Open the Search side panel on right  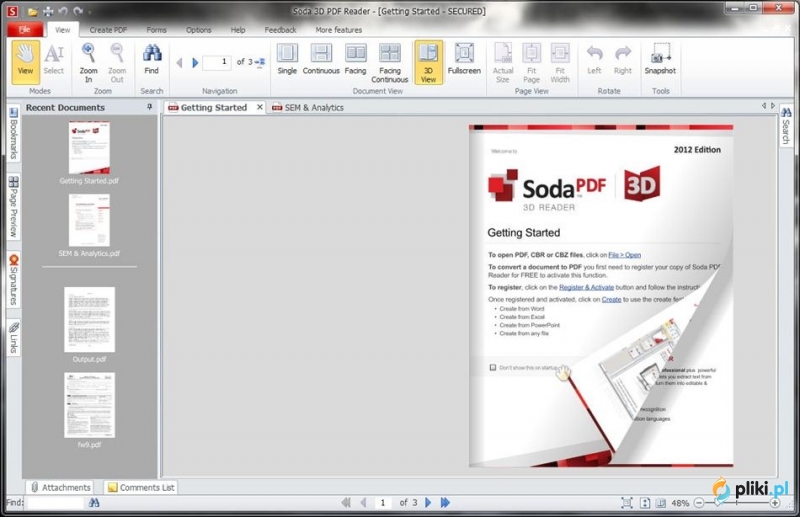[786, 126]
